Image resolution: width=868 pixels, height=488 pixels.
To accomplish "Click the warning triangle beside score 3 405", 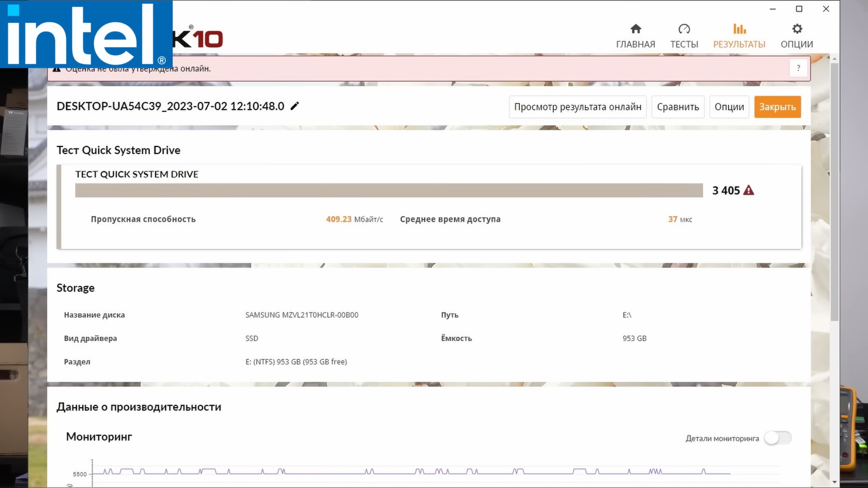I will (749, 190).
